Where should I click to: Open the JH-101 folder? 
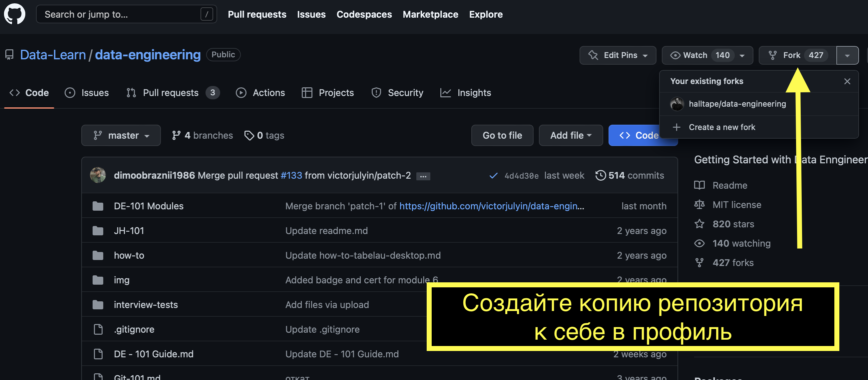(129, 231)
